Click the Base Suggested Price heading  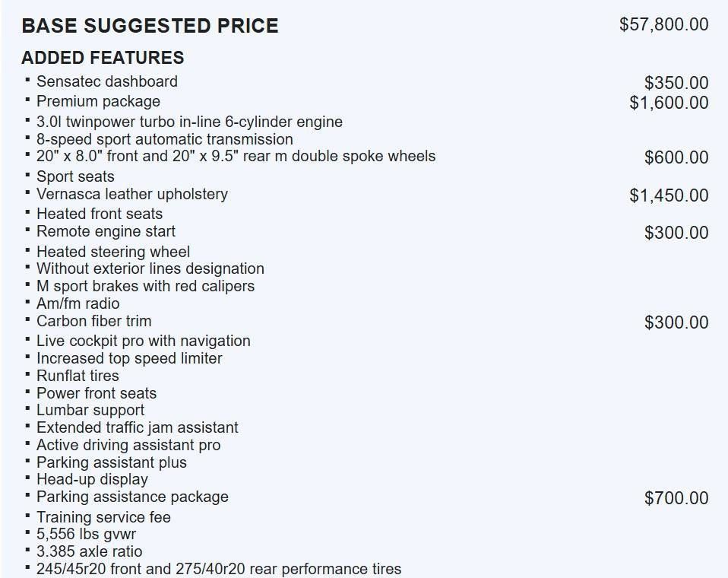pos(150,26)
